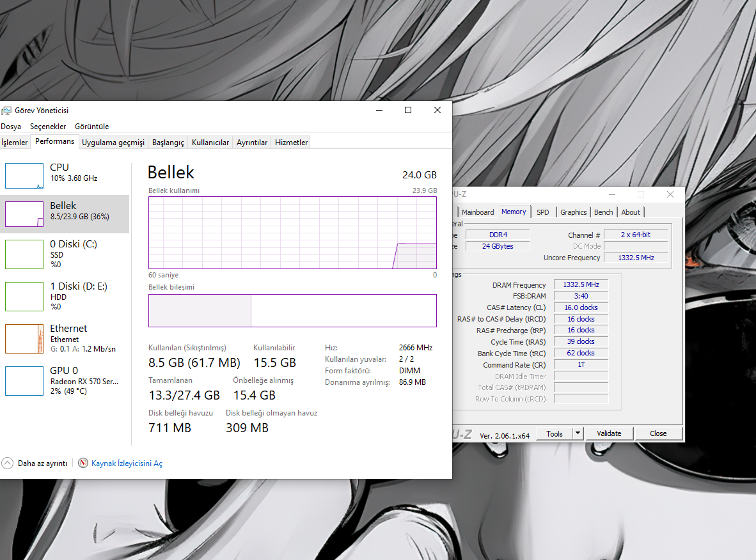Click the CAS# Latency 16.0 clocks value
Screen dimensions: 756x560
[581, 307]
